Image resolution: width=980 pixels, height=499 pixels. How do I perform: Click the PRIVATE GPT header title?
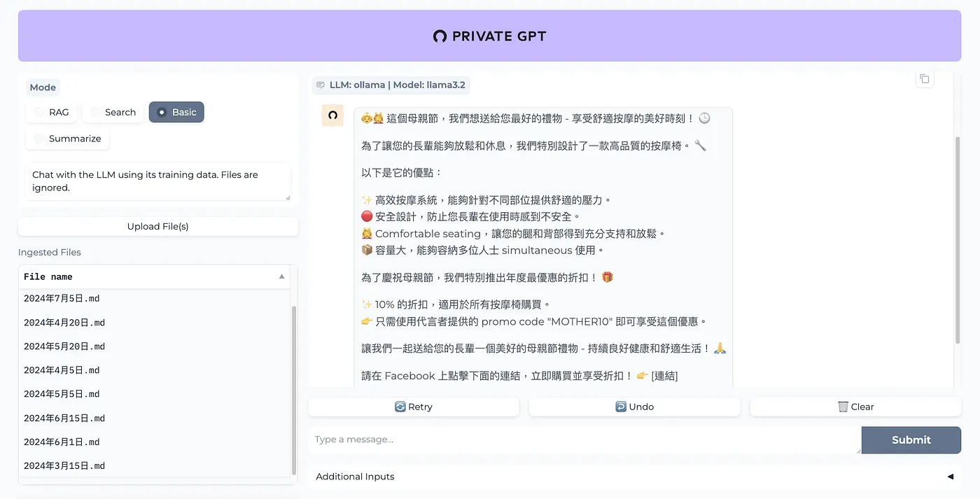tap(499, 36)
